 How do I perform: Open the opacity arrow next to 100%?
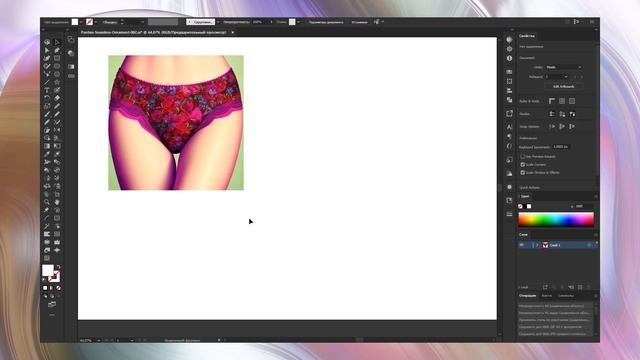[x=271, y=22]
